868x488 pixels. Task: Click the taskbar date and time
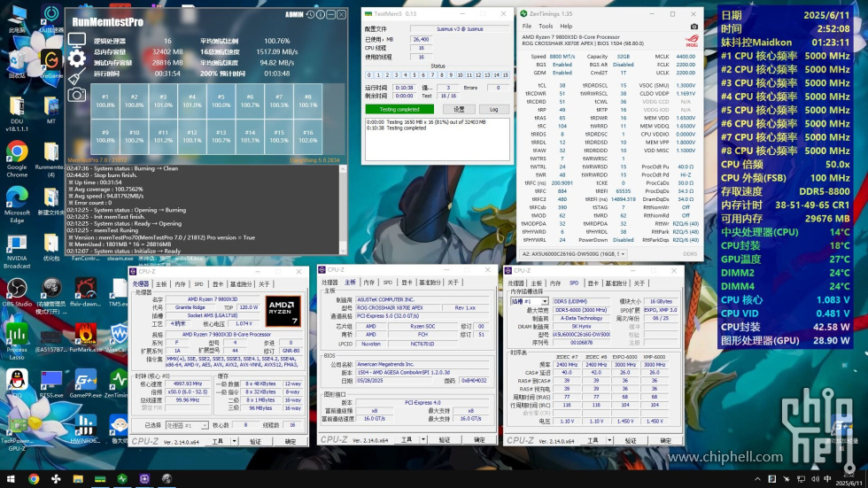pyautogui.click(x=849, y=480)
